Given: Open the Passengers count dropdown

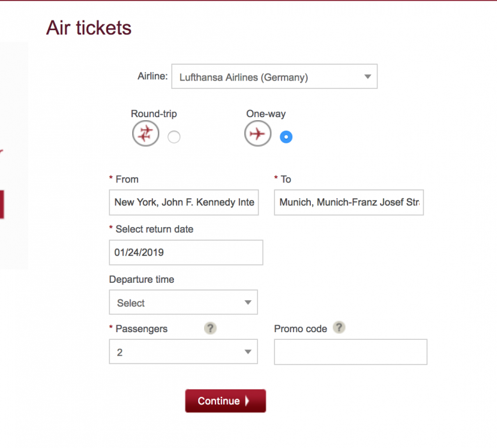Looking at the screenshot, I should click(x=183, y=353).
